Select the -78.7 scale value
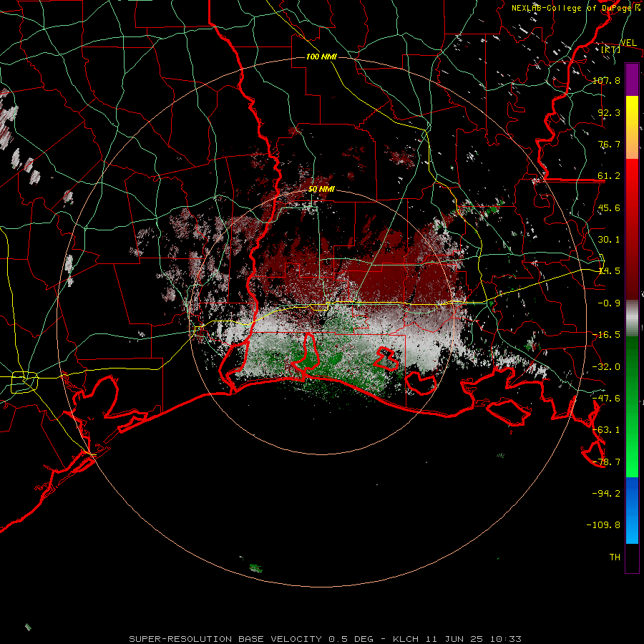The width and height of the screenshot is (644, 644). tap(606, 462)
